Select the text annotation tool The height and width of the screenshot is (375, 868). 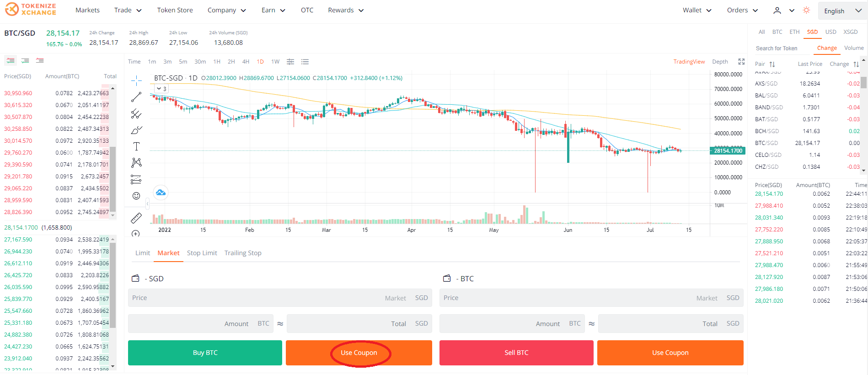(x=136, y=146)
